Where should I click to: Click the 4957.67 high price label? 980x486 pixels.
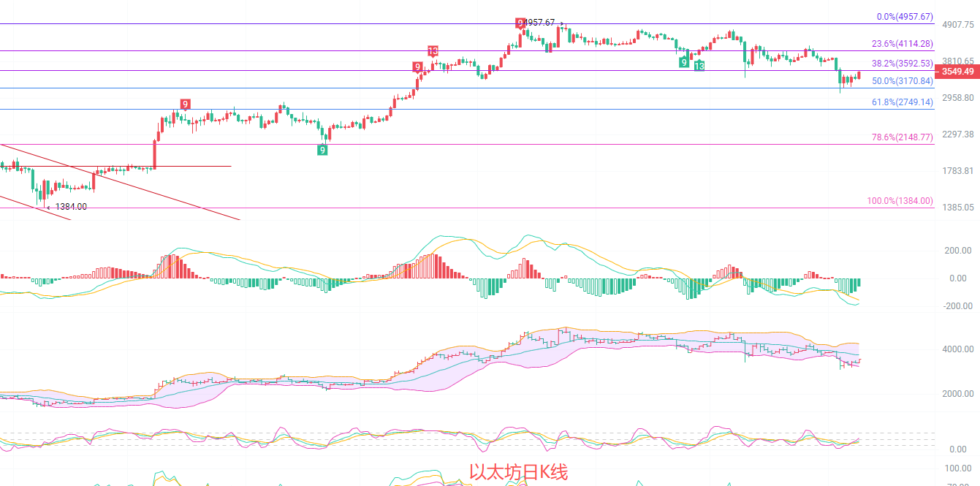point(539,23)
